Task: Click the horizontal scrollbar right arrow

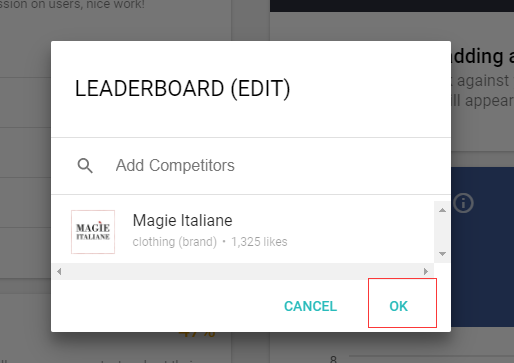Action: coord(426,271)
